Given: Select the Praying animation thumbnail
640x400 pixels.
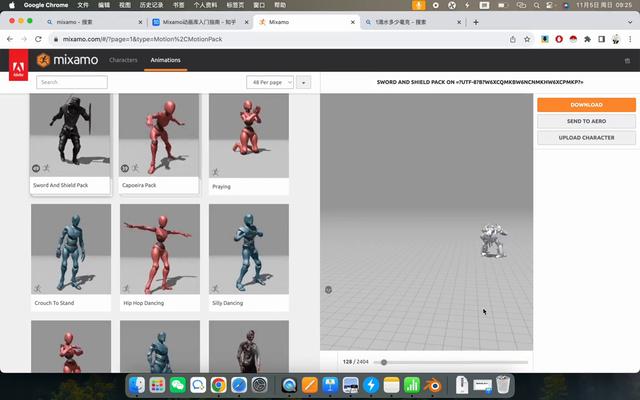Looking at the screenshot, I should (x=249, y=136).
